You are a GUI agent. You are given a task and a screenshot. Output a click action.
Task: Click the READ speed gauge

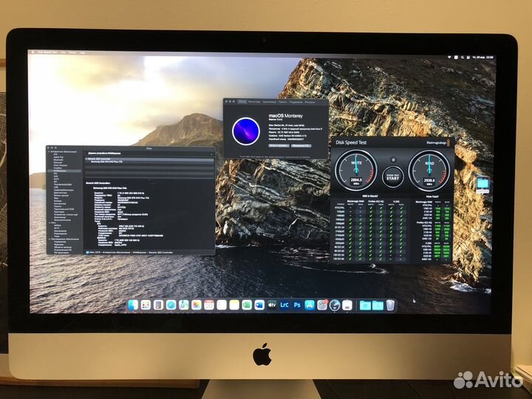[429, 171]
